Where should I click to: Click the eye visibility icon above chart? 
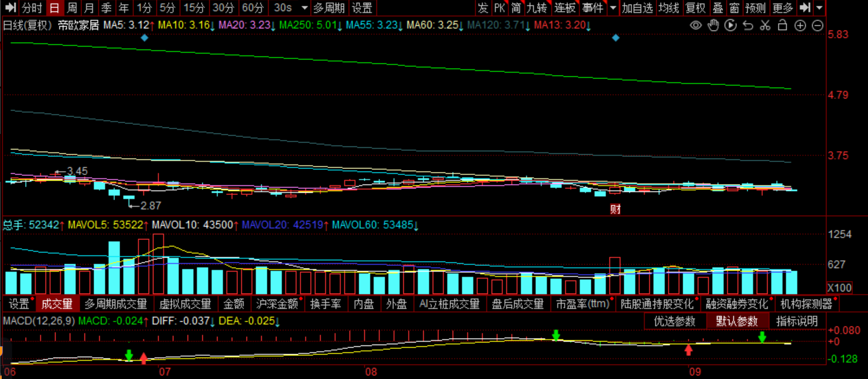click(696, 25)
